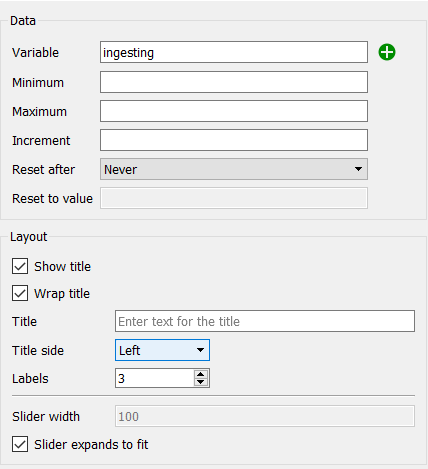Image resolution: width=428 pixels, height=469 pixels.
Task: Decrease Labels value with down arrow
Action: (x=201, y=382)
